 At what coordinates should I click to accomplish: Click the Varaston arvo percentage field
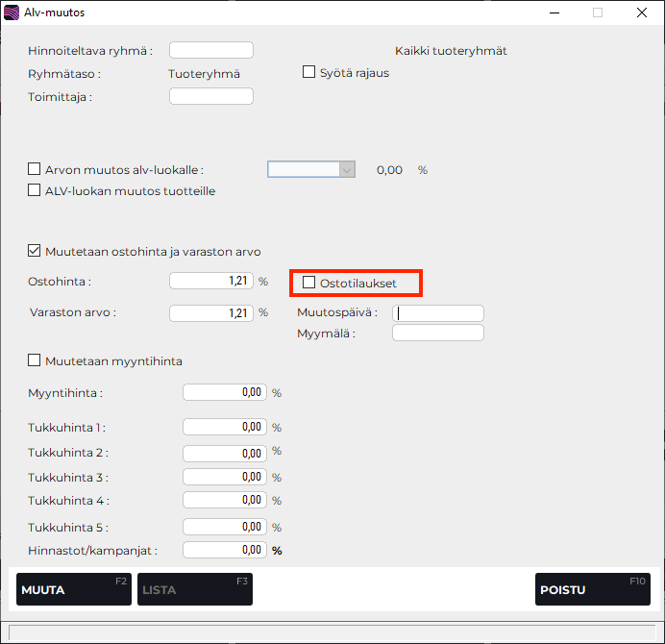[x=210, y=312]
